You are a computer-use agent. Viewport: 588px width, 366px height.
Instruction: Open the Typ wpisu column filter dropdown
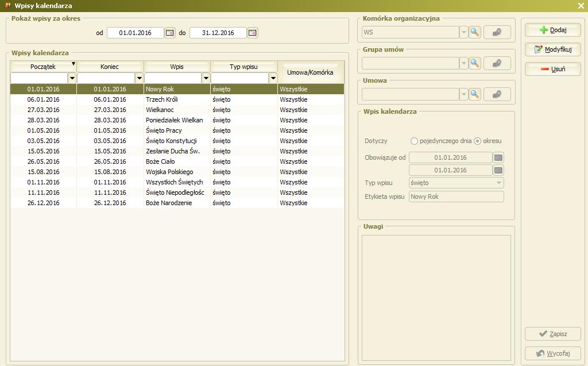(x=273, y=78)
